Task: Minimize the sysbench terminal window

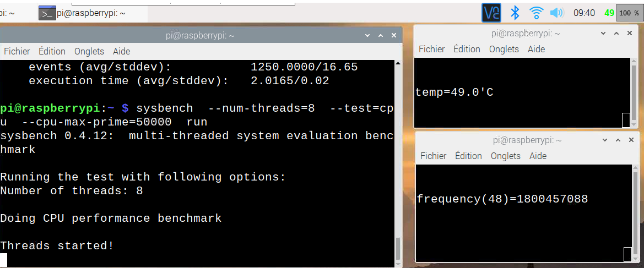Action: [x=367, y=36]
